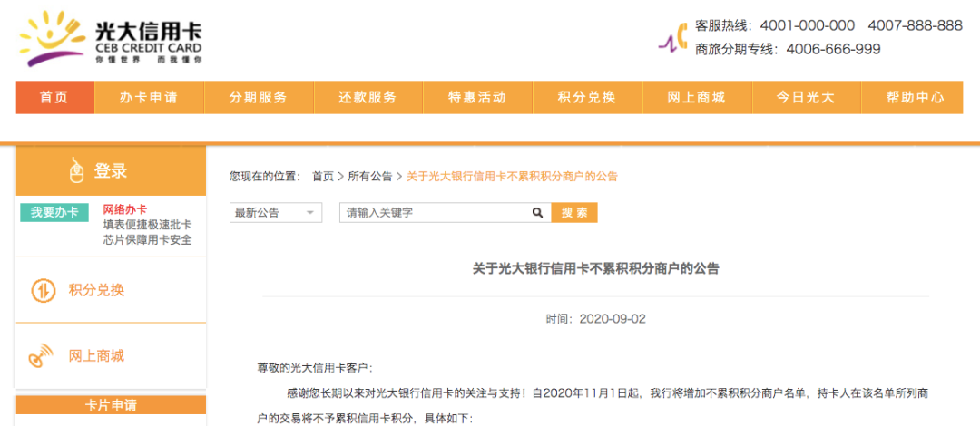Open the 首页 tab in navigation bar
This screenshot has height=426, width=980.
pos(55,98)
